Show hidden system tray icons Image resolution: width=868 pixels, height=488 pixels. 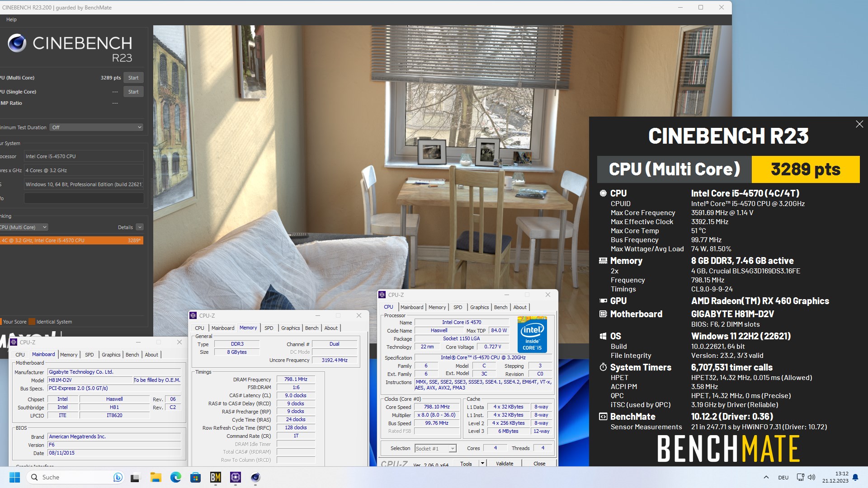pyautogui.click(x=766, y=477)
